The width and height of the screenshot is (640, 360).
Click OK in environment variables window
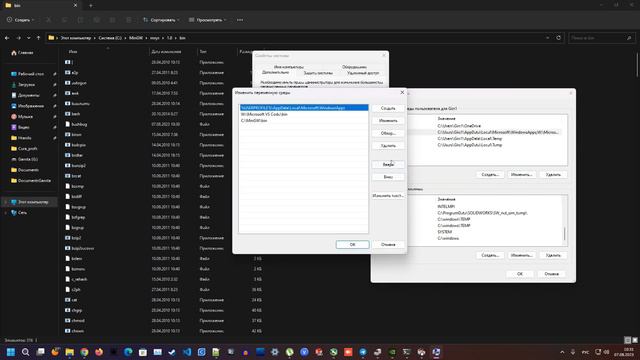[x=520, y=274]
